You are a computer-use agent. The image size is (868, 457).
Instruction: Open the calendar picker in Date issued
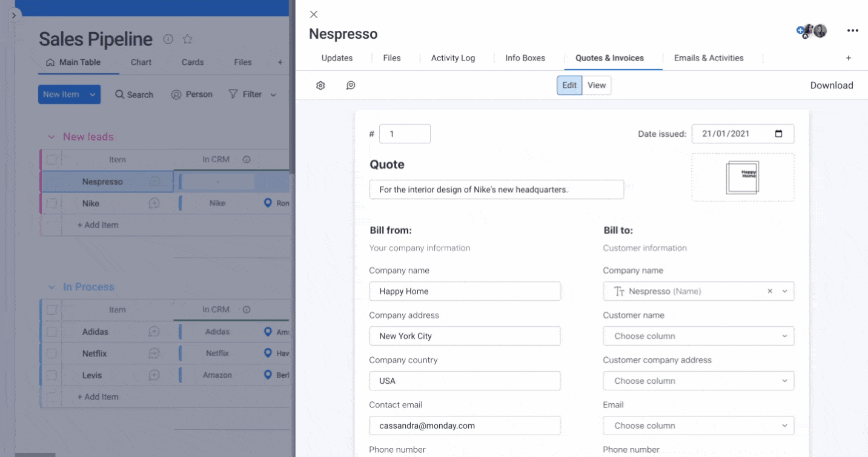(779, 134)
